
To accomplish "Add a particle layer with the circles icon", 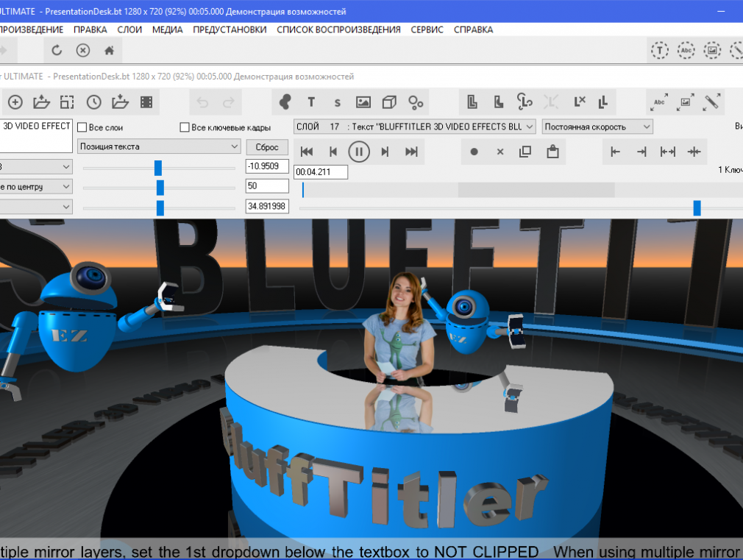I will (x=416, y=102).
